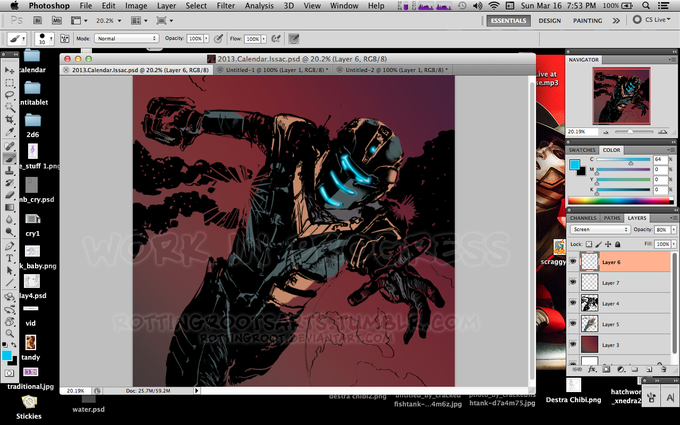Expand more workspaces chevron

pos(616,20)
